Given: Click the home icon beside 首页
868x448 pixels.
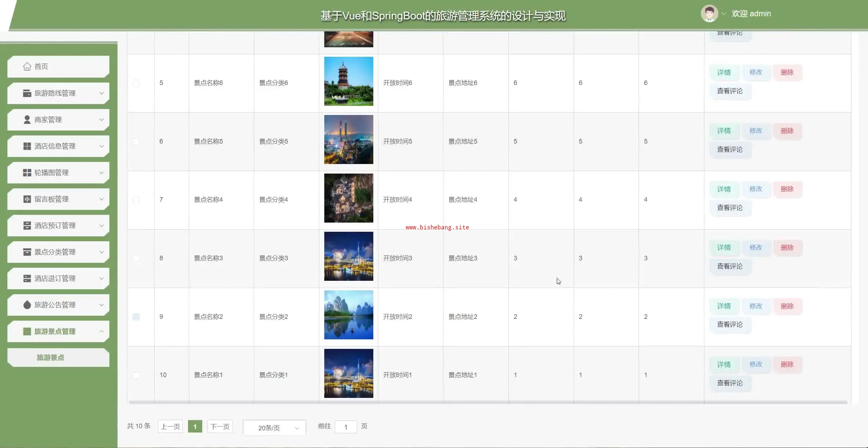Looking at the screenshot, I should pos(27,67).
